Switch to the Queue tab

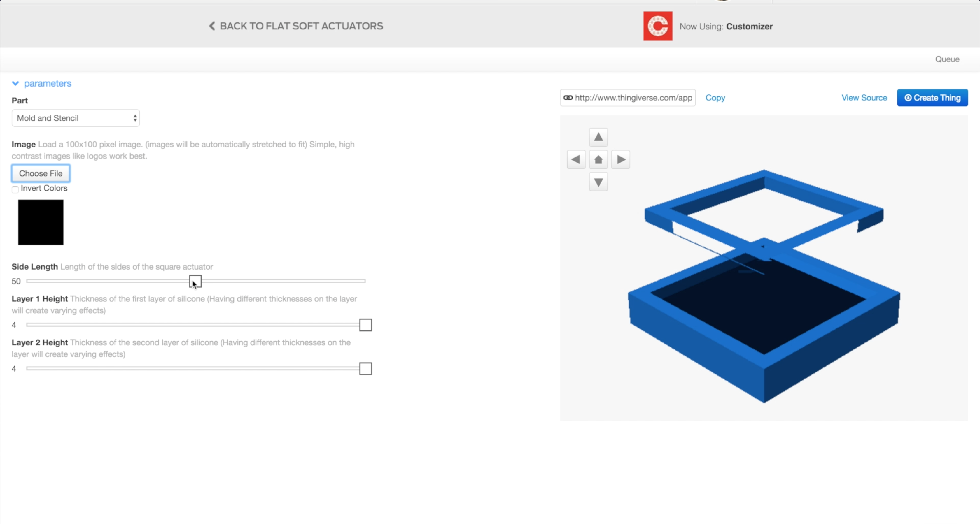(947, 59)
